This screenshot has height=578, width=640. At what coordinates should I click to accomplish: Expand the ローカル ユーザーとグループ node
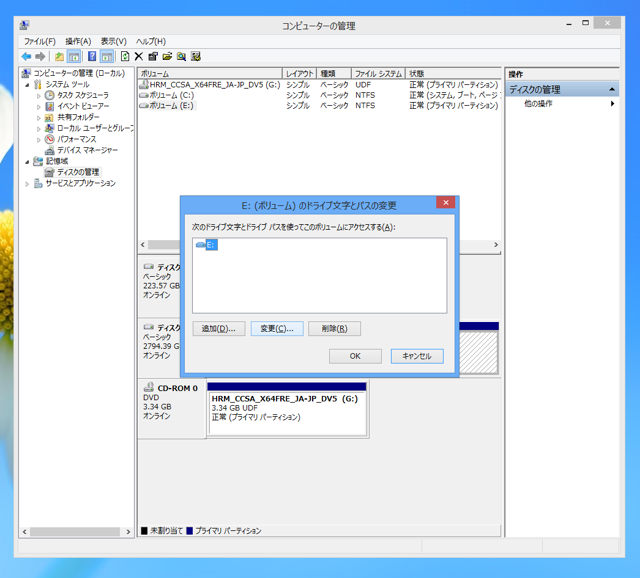pyautogui.click(x=39, y=129)
